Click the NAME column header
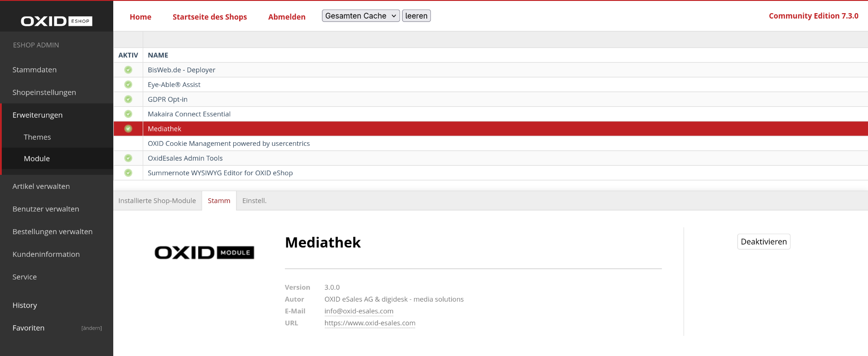Screen dimensions: 868x356 [158, 55]
